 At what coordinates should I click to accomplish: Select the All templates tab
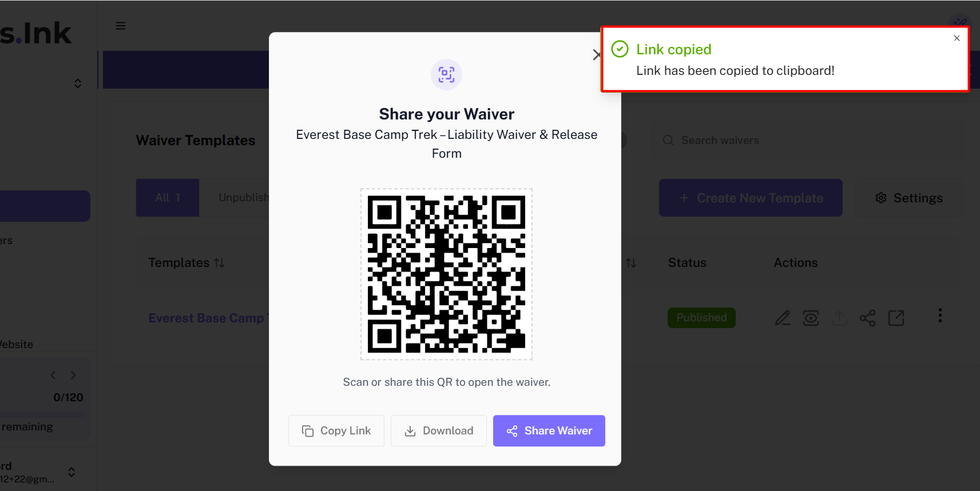click(168, 198)
